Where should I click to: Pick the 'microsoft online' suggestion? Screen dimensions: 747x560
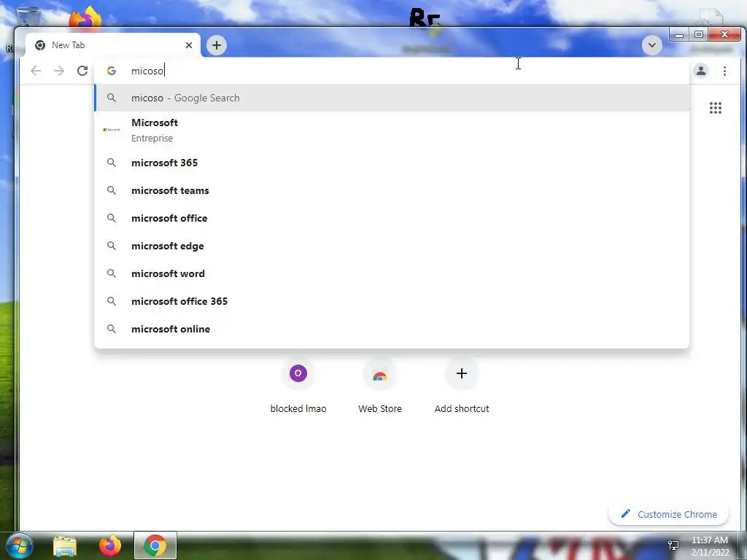point(392,329)
